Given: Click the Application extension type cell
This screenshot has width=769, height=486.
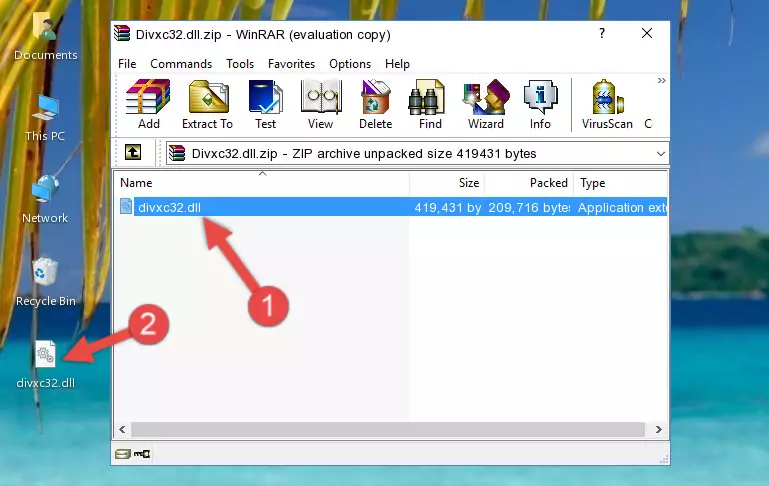Looking at the screenshot, I should [x=622, y=207].
